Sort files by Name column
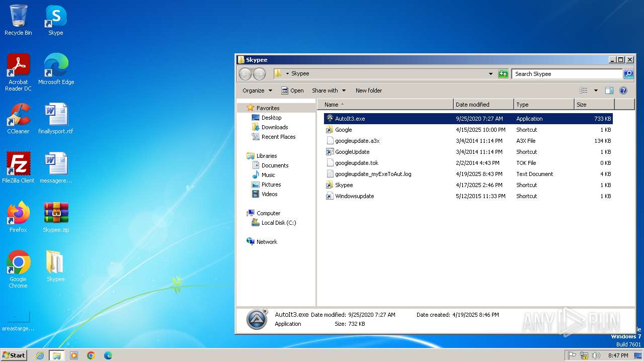The height and width of the screenshot is (362, 644). (x=386, y=105)
